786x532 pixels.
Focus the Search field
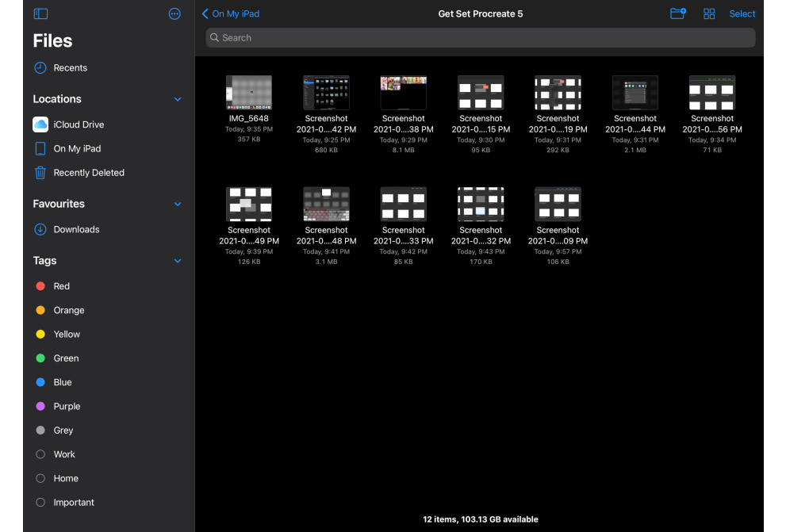tap(480, 37)
